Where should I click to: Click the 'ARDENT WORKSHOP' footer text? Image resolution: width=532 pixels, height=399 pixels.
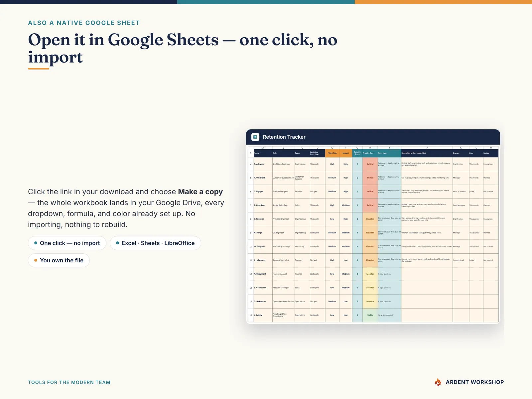(x=475, y=382)
